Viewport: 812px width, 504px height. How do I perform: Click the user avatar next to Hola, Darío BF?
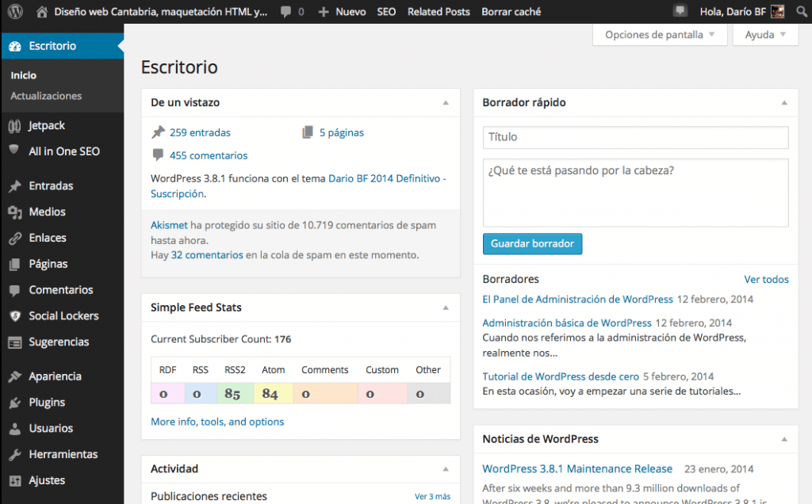pyautogui.click(x=778, y=12)
